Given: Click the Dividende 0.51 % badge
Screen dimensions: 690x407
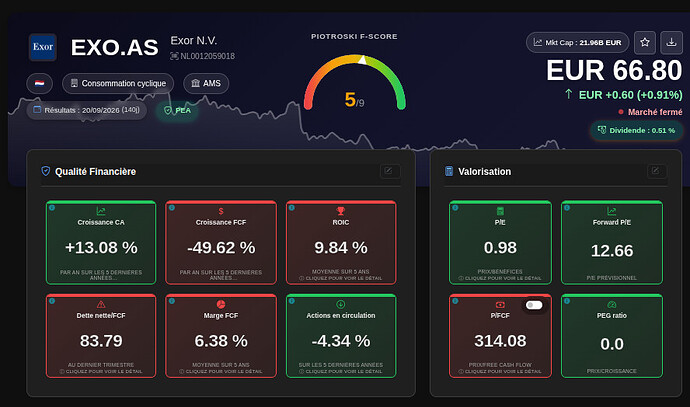Looking at the screenshot, I should (636, 130).
